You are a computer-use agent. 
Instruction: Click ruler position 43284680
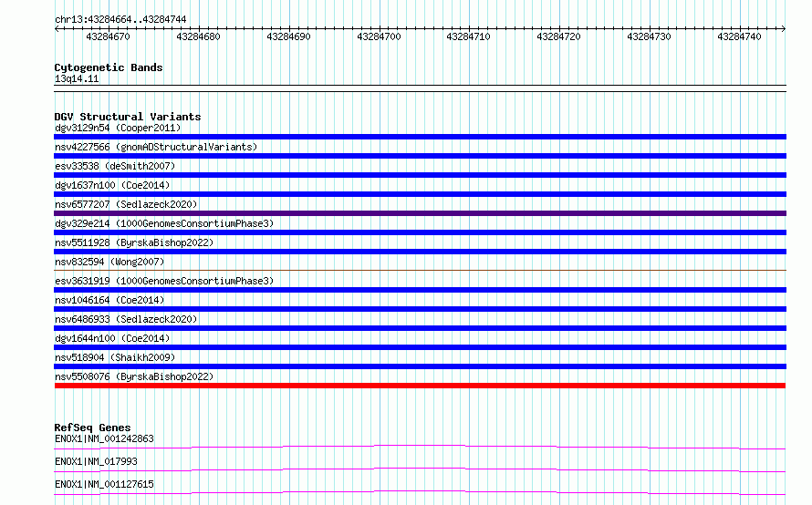tap(198, 36)
